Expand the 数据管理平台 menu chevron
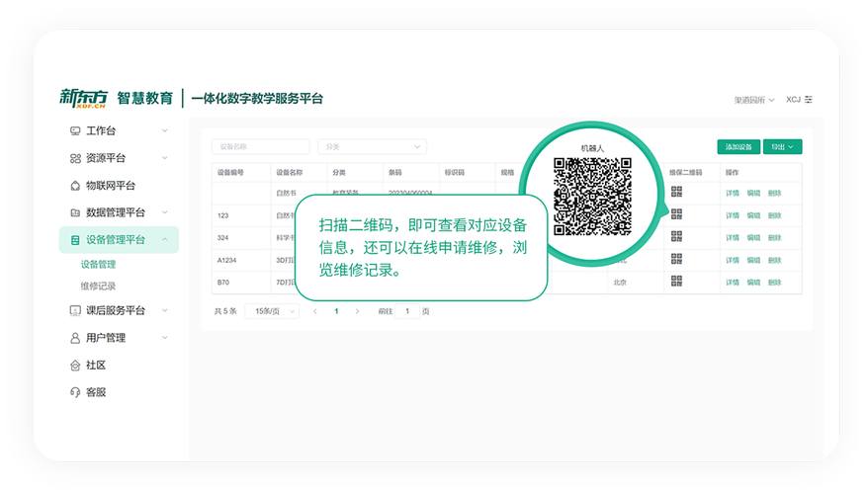This screenshot has height=494, width=868. tap(164, 212)
